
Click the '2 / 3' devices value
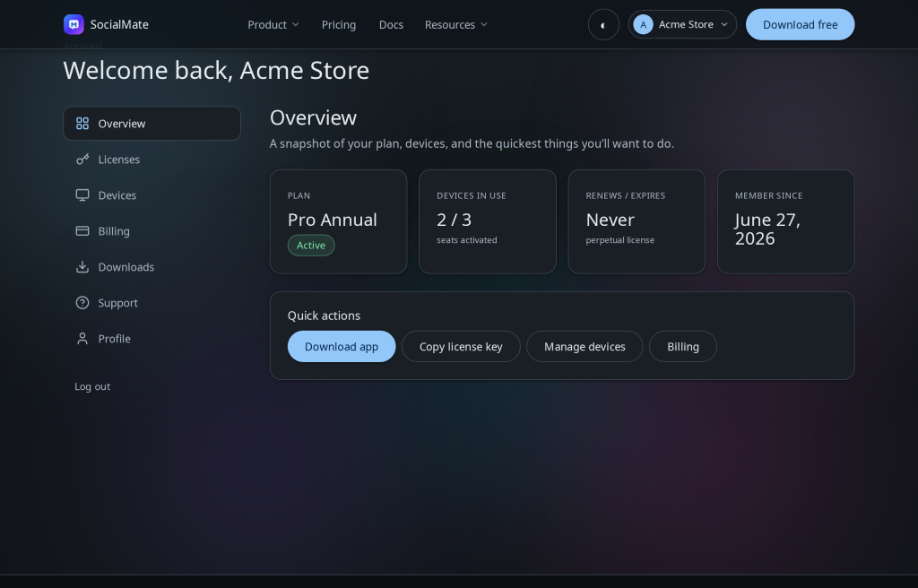click(x=454, y=220)
